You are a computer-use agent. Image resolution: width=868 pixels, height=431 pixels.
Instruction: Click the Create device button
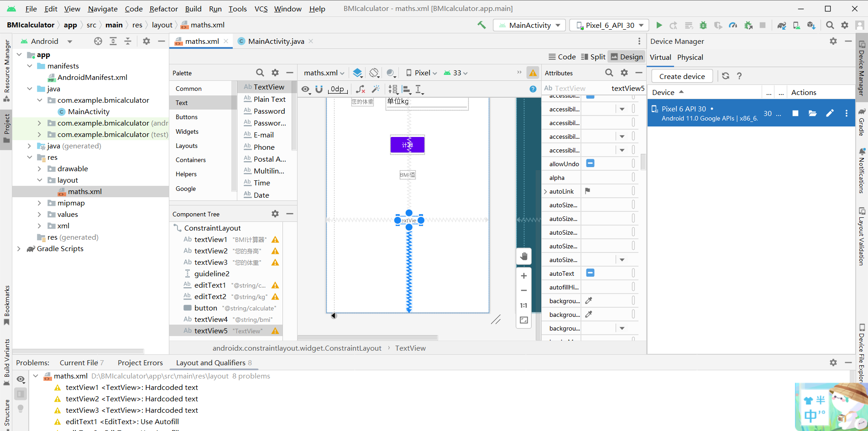(682, 76)
